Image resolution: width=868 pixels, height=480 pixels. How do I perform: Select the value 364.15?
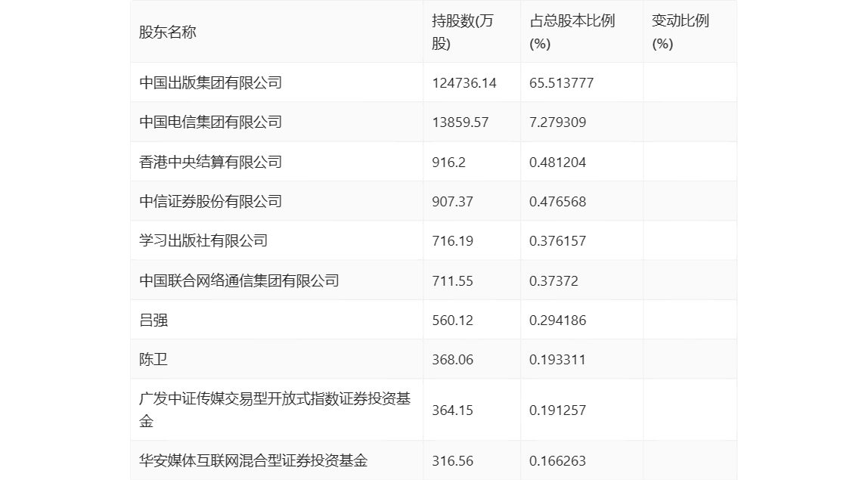coord(452,410)
